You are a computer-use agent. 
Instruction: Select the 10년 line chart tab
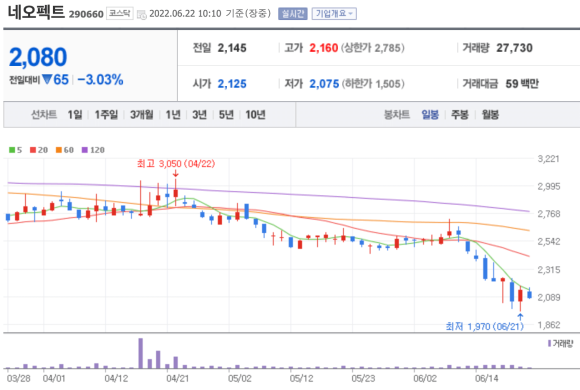255,115
